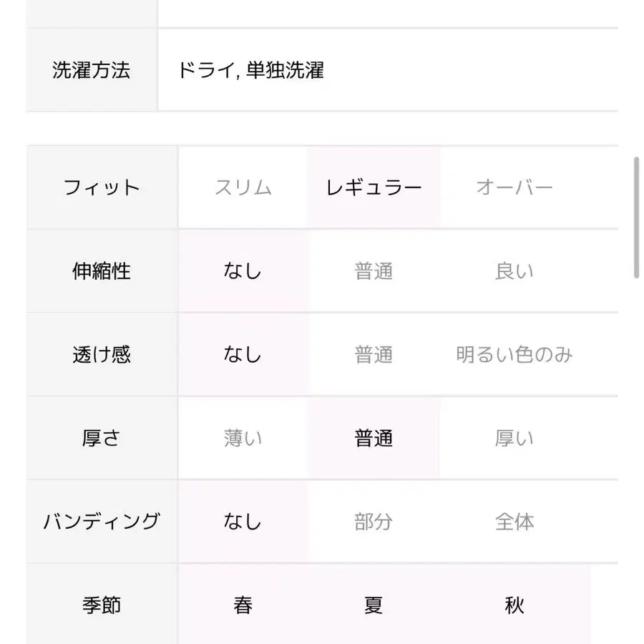Choose 部分 in the バンディング row
Image resolution: width=644 pixels, height=644 pixels.
click(374, 522)
